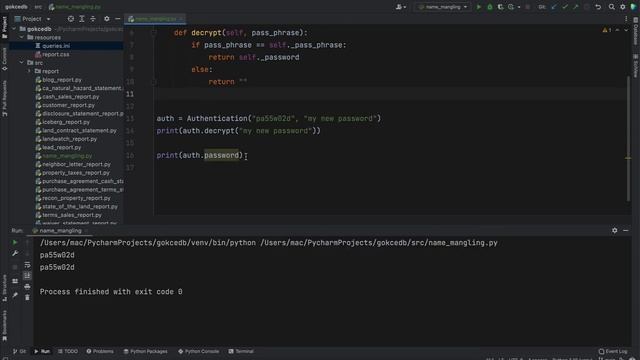Open the dropdown arrow beside the profiler icon
The width and height of the screenshot is (640, 360).
(x=519, y=7)
